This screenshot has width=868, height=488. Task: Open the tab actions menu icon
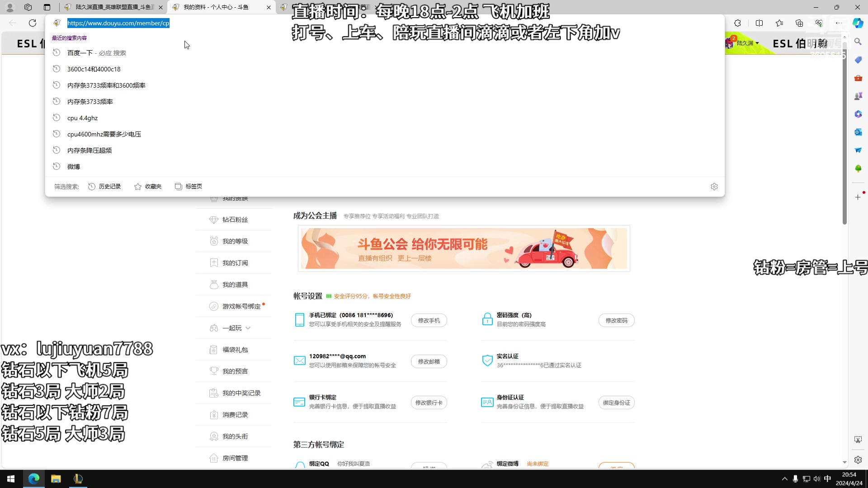47,7
